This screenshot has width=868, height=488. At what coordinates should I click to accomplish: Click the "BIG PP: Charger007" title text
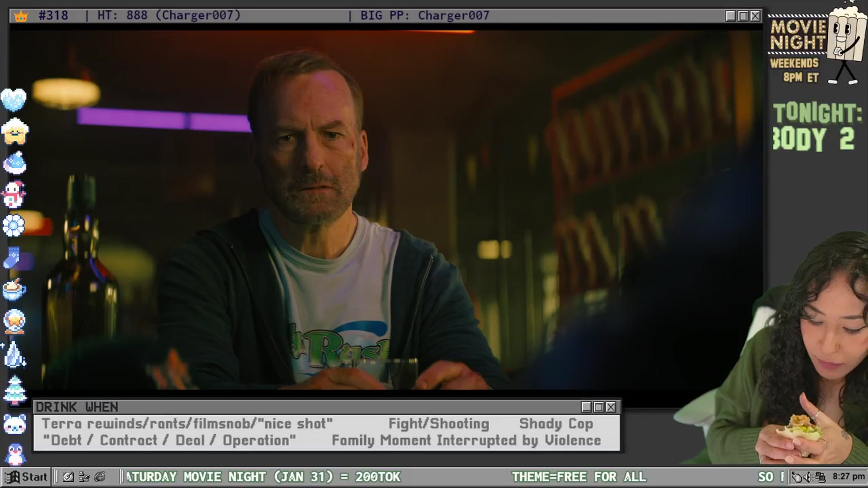coord(425,15)
